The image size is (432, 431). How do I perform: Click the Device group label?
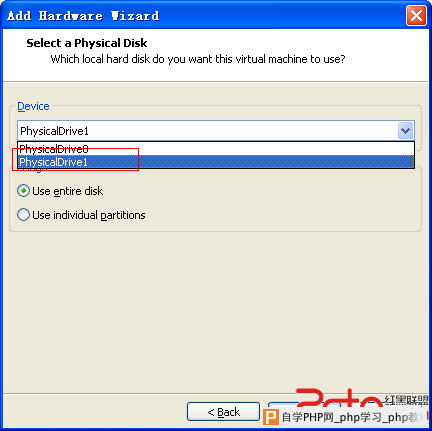[x=33, y=106]
